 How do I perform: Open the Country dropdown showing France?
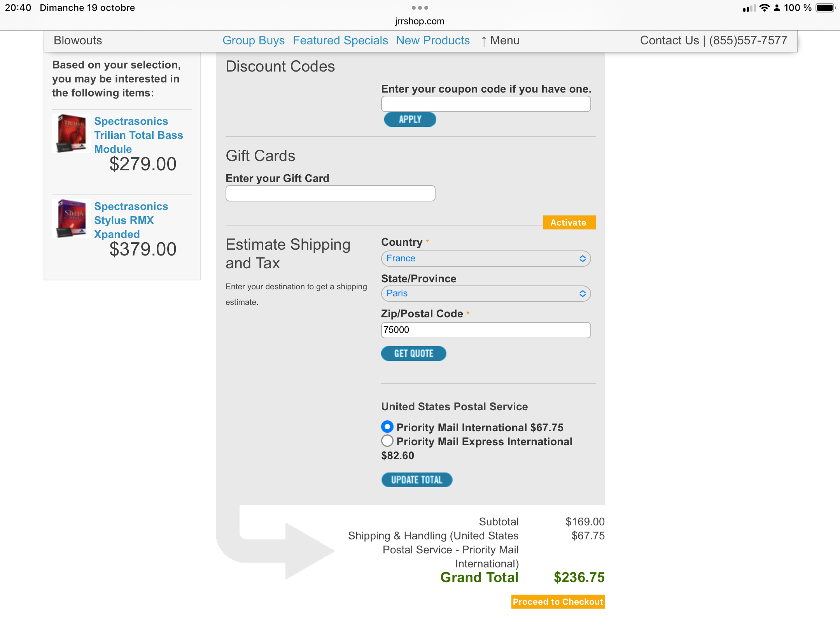[x=486, y=259]
